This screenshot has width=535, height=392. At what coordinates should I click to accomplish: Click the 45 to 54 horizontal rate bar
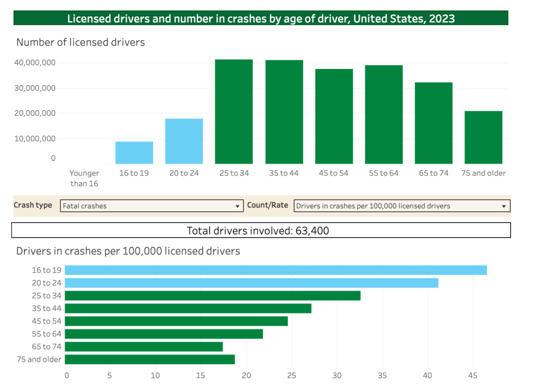click(x=176, y=321)
